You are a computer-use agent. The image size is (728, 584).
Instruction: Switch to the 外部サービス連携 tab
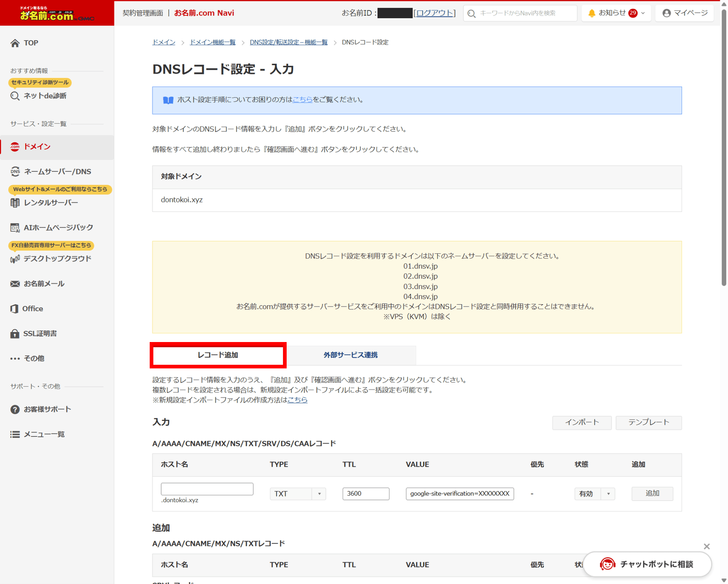pyautogui.click(x=350, y=355)
